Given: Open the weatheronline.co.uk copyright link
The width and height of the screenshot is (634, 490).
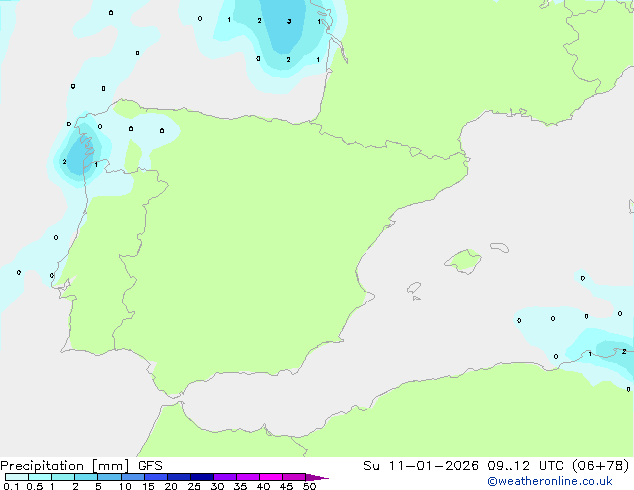Looking at the screenshot, I should tap(550, 481).
